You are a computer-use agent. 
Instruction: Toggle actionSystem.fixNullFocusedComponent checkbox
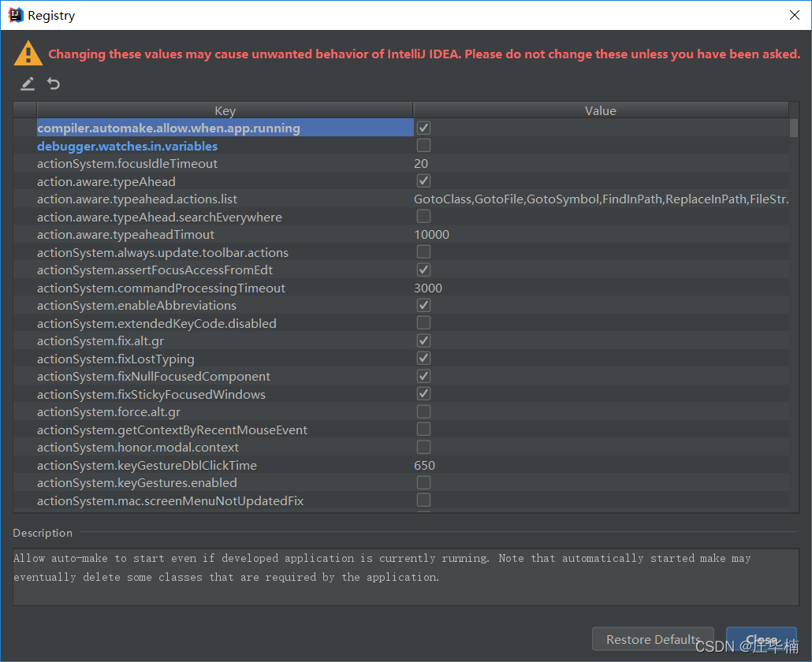coord(423,376)
